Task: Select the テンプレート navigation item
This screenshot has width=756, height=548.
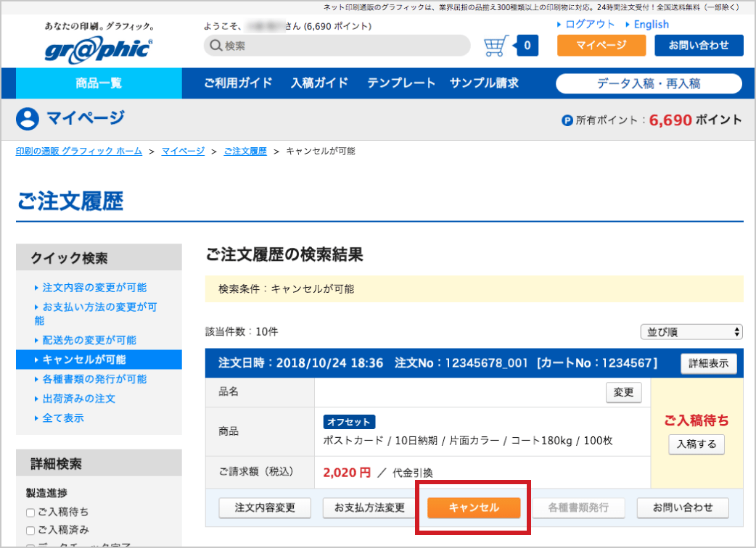Action: (x=401, y=83)
